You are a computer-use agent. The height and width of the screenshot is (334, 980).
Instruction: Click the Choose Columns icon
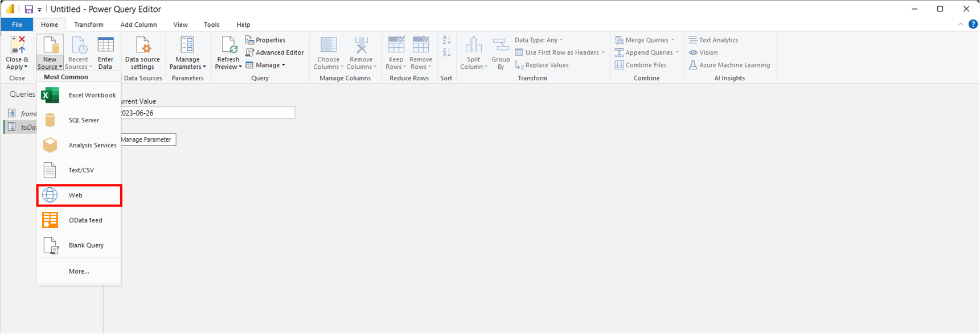point(329,46)
